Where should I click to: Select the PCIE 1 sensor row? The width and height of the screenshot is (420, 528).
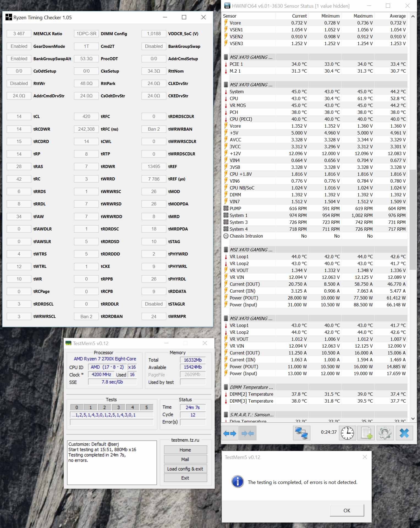(315, 64)
